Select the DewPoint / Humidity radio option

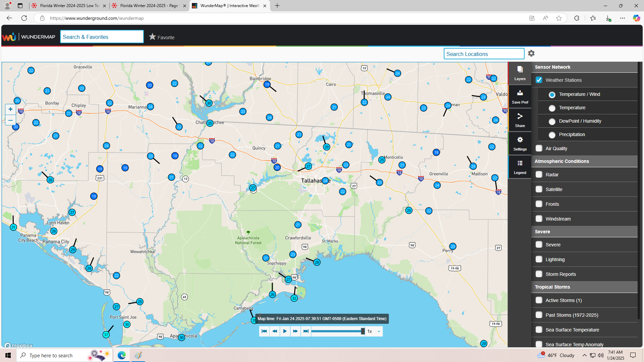pos(552,121)
